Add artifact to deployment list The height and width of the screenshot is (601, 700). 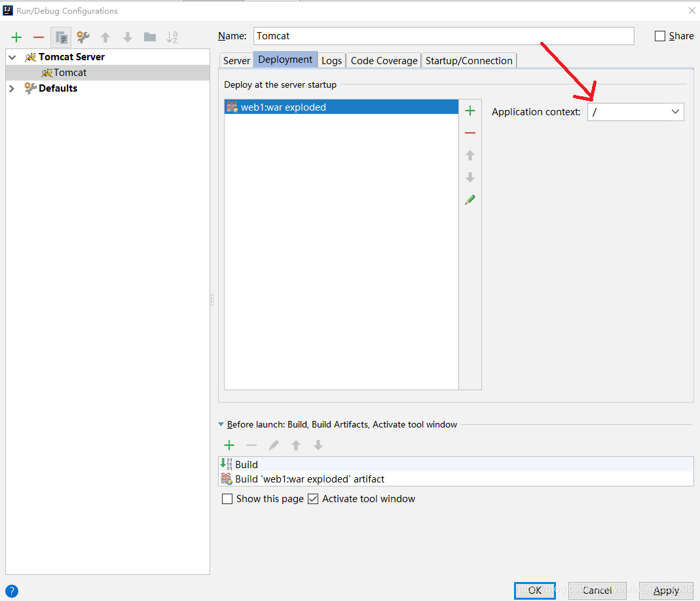(x=470, y=111)
